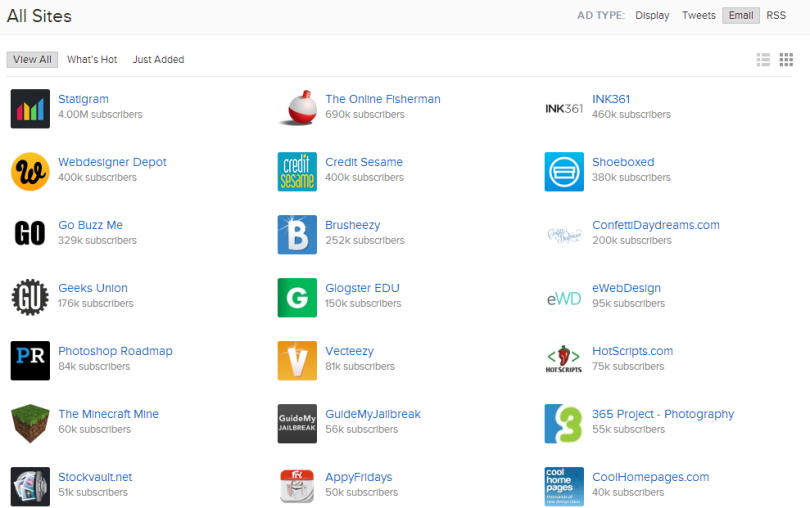Open the Vecteezy orange V icon
Viewport: 810px width, 508px height.
[x=297, y=360]
